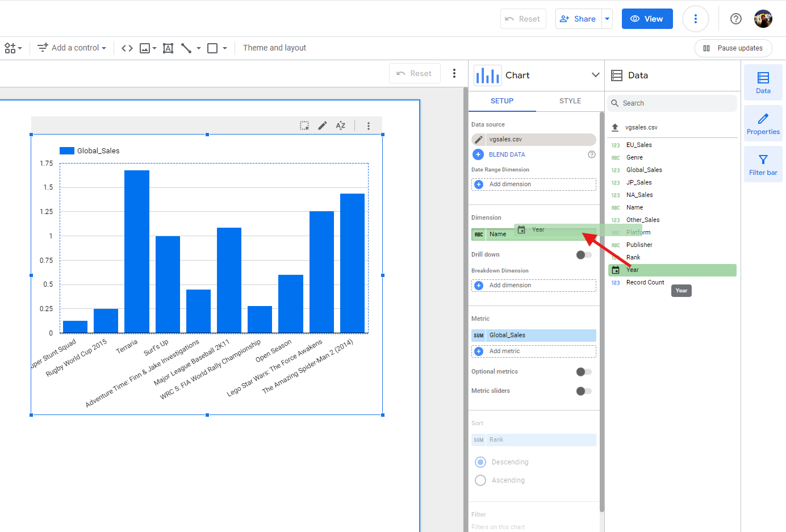Click the chart sort A-Z icon

coord(341,125)
